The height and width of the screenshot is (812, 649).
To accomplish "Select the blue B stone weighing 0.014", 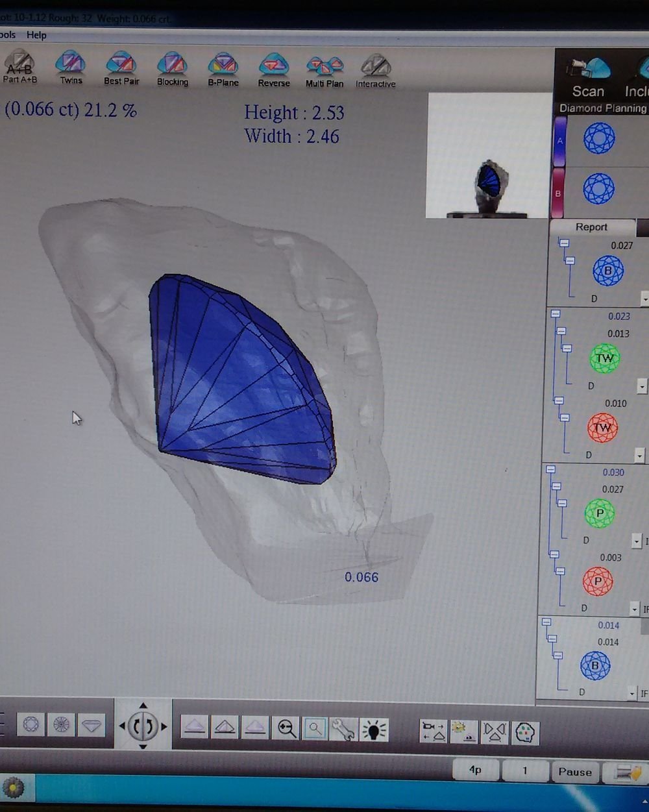I will pyautogui.click(x=595, y=665).
